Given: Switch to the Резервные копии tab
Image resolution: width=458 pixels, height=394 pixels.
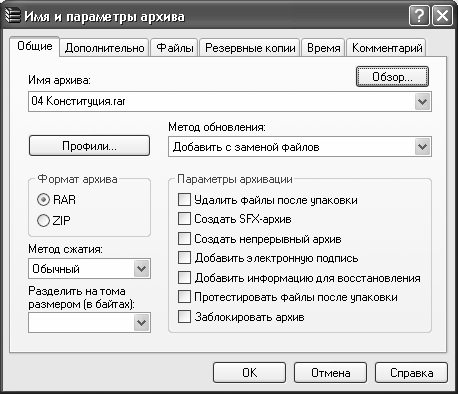Looking at the screenshot, I should pos(250,48).
